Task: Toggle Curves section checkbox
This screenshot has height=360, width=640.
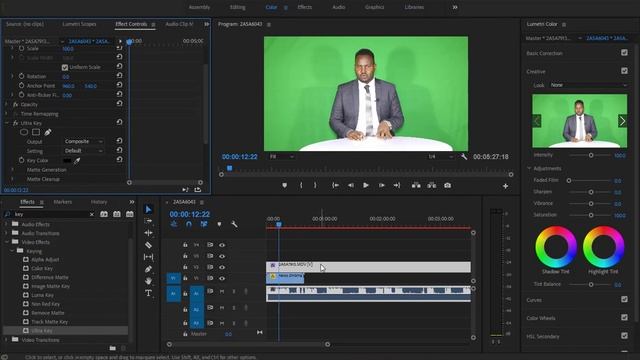Action: (624, 299)
